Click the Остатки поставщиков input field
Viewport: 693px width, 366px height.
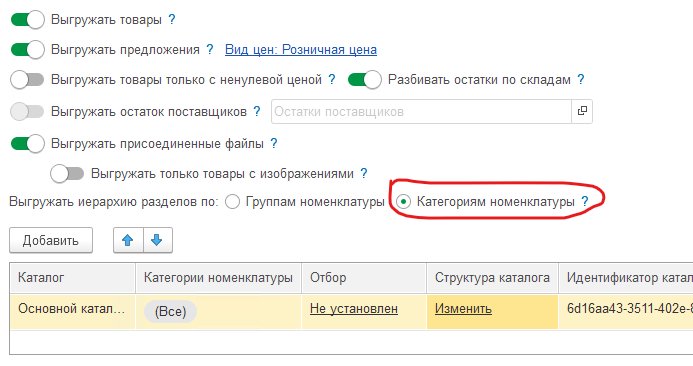pyautogui.click(x=422, y=111)
